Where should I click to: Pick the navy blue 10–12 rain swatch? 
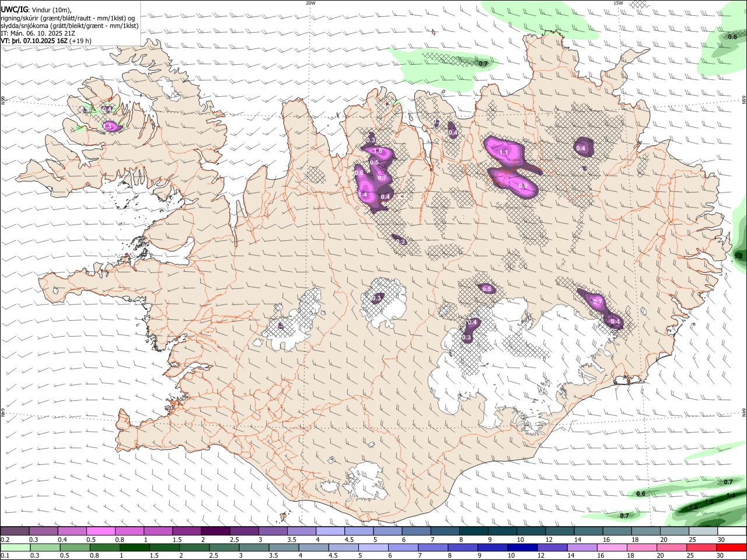click(522, 547)
